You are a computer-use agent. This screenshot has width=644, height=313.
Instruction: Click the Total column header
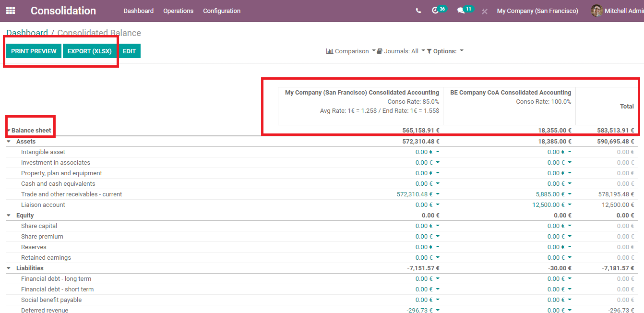pos(627,107)
